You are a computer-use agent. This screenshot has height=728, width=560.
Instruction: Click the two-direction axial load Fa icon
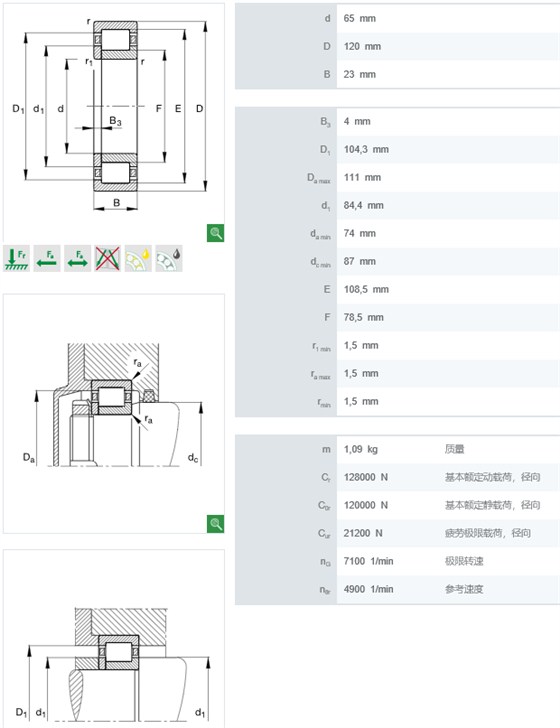pyautogui.click(x=77, y=259)
